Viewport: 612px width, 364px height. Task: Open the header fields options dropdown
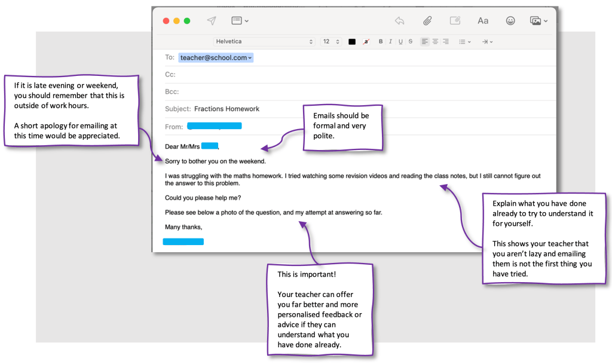coord(240,21)
